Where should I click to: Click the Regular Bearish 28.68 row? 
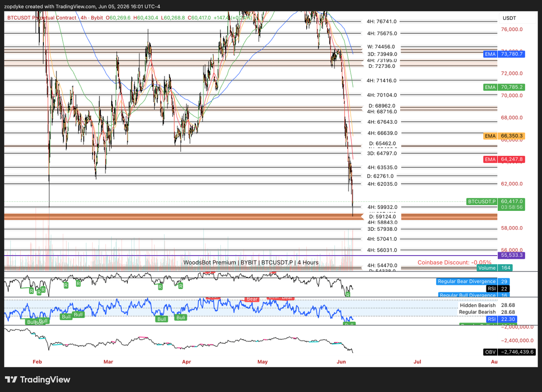[488, 312]
